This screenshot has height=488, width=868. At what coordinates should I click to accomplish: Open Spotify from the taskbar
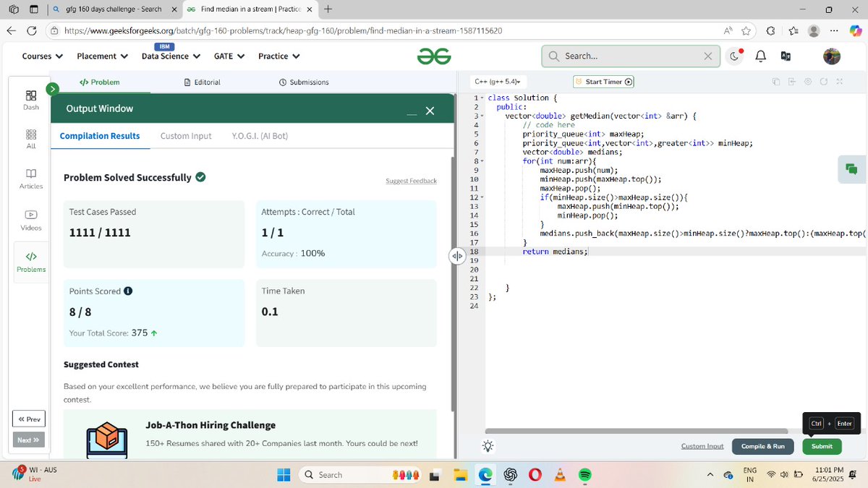pyautogui.click(x=585, y=475)
